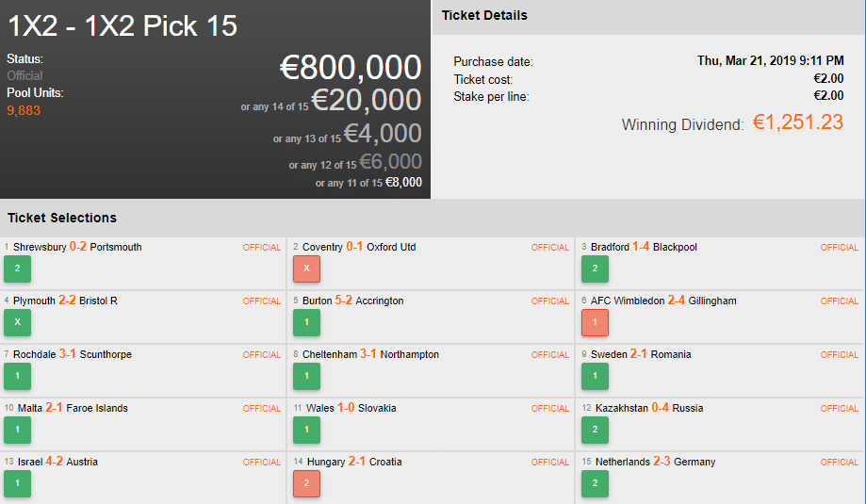Click the red 'X' pick for Coventry vs Oxford Utd
Screen dimensions: 866x504
coord(306,269)
